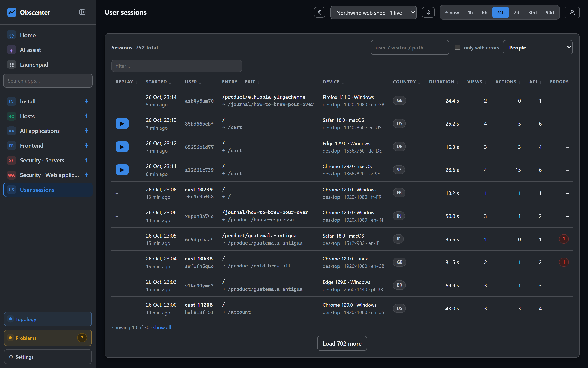Open AI assist
Screen dimensions: 588x368
click(x=48, y=50)
